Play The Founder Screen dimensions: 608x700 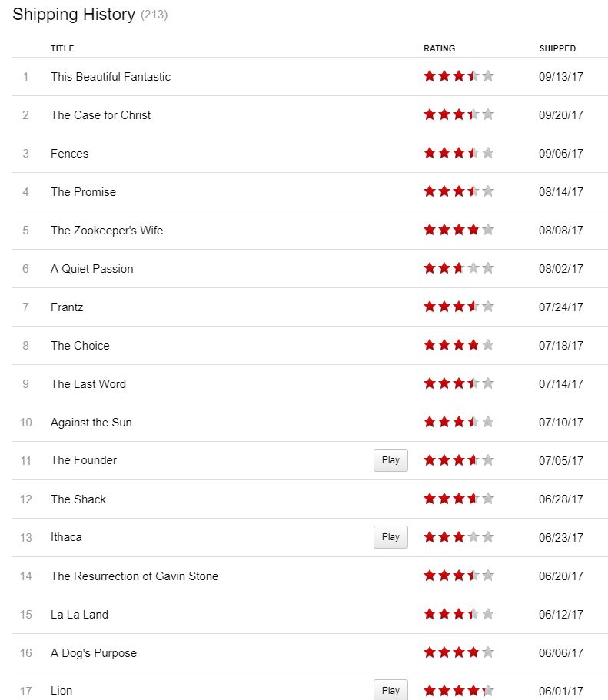[390, 460]
